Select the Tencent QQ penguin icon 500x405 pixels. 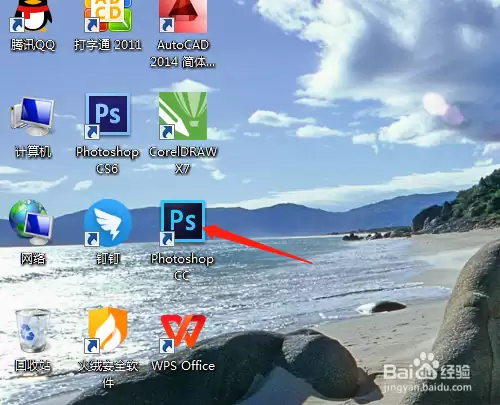[x=32, y=15]
